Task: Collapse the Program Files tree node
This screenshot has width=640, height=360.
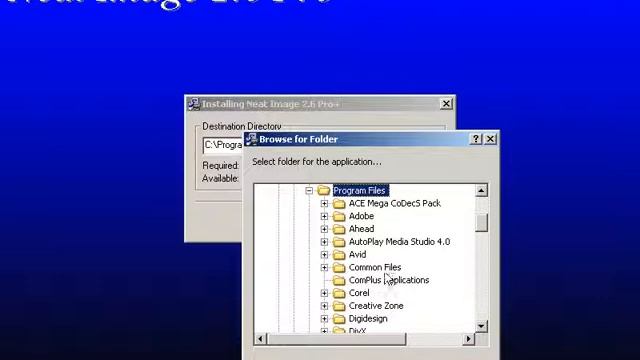Action: pyautogui.click(x=309, y=191)
